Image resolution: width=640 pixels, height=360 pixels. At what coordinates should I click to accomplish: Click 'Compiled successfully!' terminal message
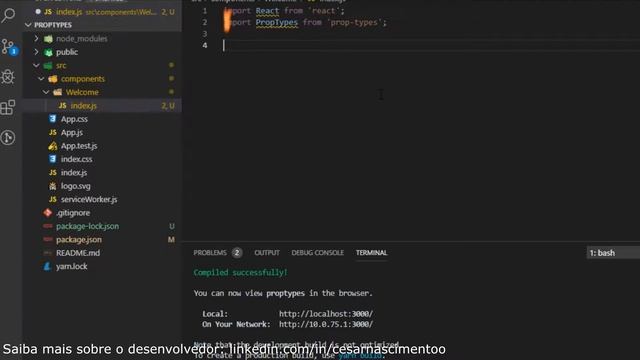coord(240,273)
